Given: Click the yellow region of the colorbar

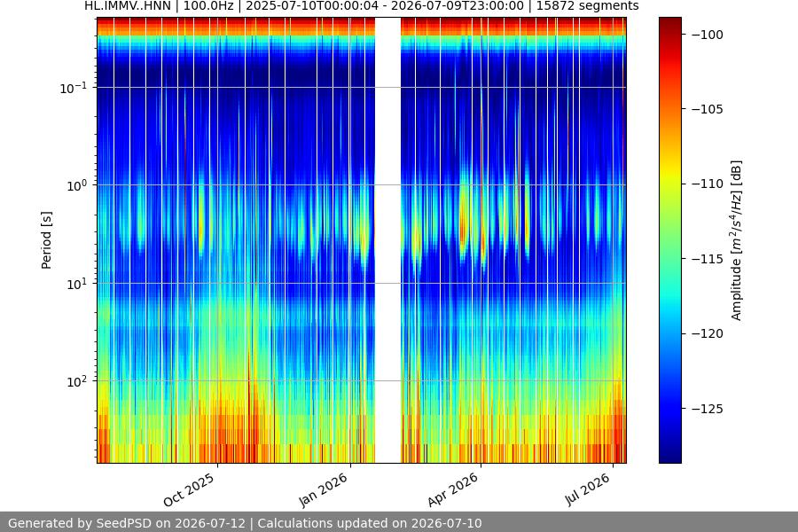Looking at the screenshot, I should point(669,173).
